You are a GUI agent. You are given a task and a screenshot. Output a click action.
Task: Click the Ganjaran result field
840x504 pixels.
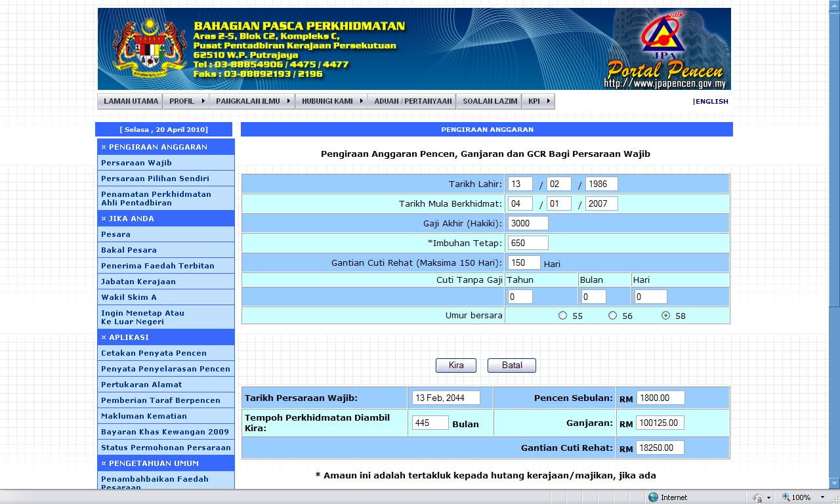[660, 423]
